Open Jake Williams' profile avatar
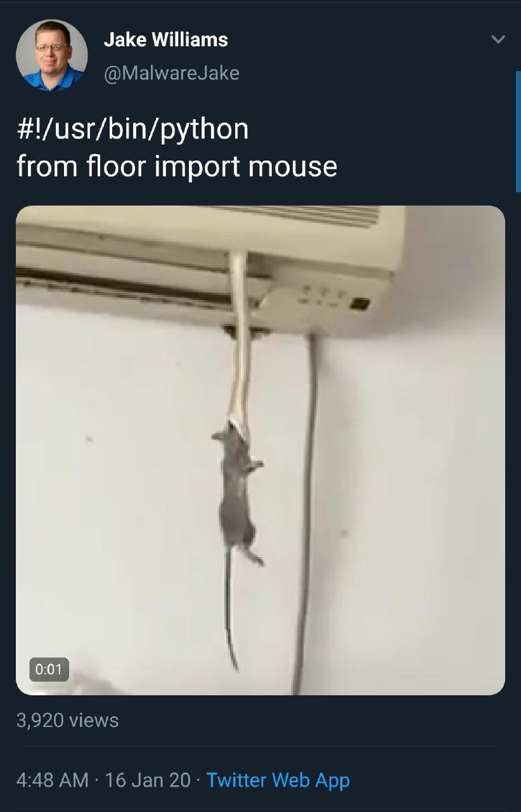This screenshot has height=812, width=521. click(x=51, y=55)
